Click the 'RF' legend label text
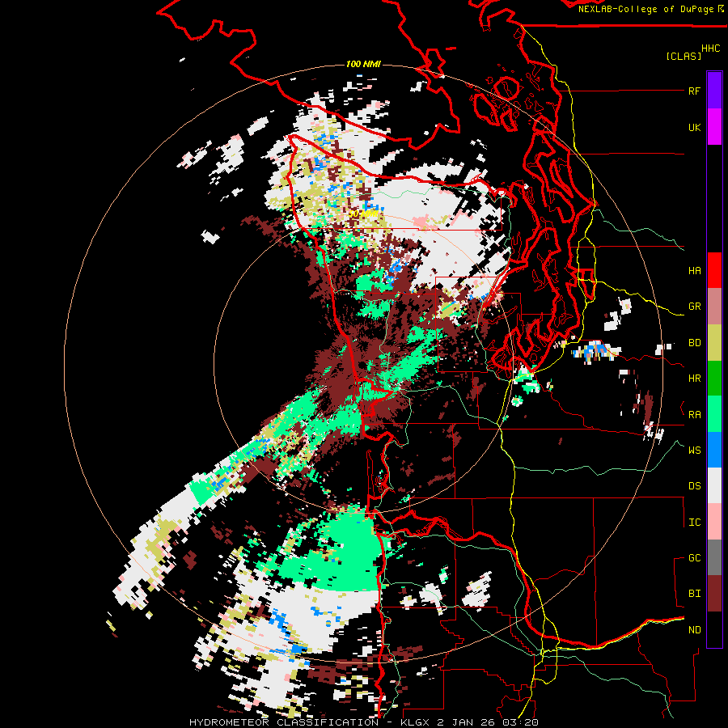 [x=694, y=91]
